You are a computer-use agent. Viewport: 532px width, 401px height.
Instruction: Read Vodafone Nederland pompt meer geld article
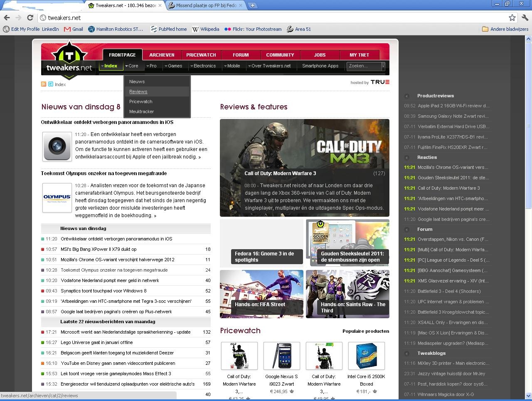click(110, 280)
